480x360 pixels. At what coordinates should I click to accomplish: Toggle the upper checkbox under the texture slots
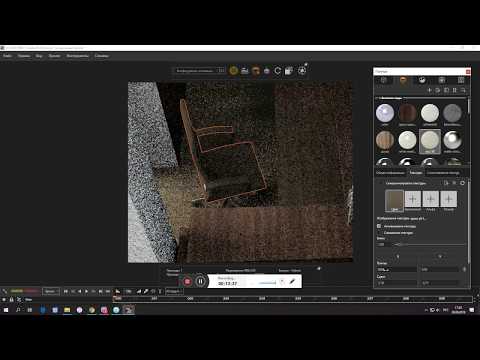pos(379,226)
